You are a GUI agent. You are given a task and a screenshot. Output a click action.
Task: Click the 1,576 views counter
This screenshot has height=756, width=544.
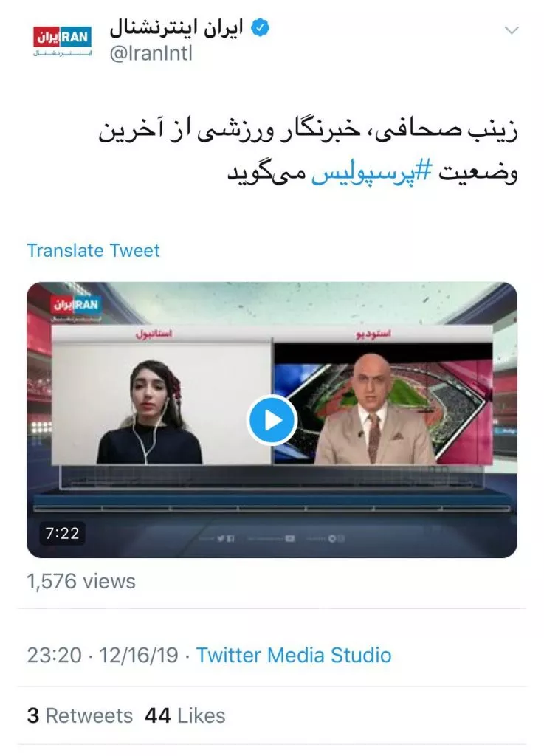point(81,582)
